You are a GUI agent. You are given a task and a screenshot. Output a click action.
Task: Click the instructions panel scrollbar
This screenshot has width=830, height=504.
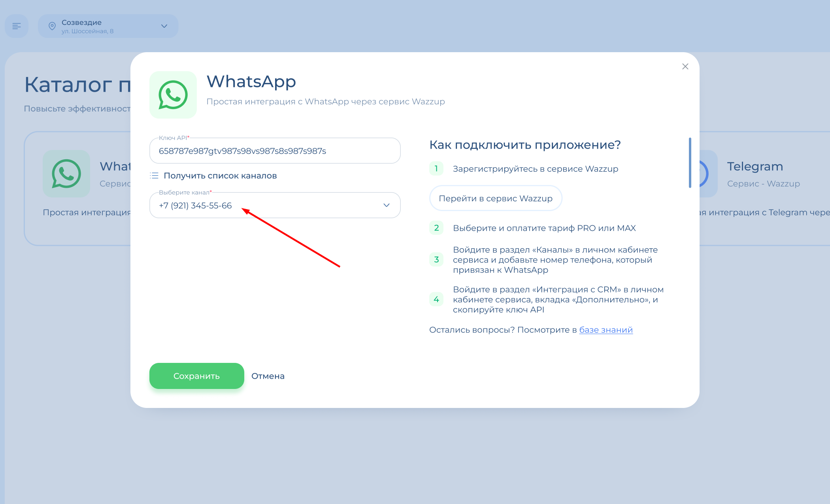click(690, 163)
